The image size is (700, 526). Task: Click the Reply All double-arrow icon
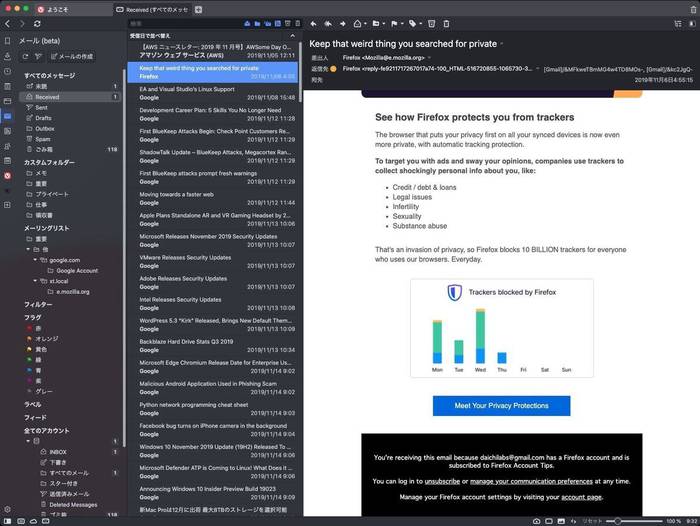click(x=328, y=24)
